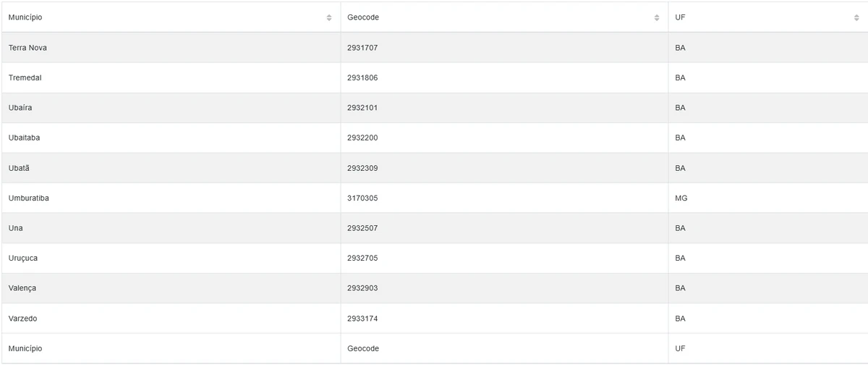Select the Uruçuca row name
The height and width of the screenshot is (365, 868).
click(x=23, y=258)
